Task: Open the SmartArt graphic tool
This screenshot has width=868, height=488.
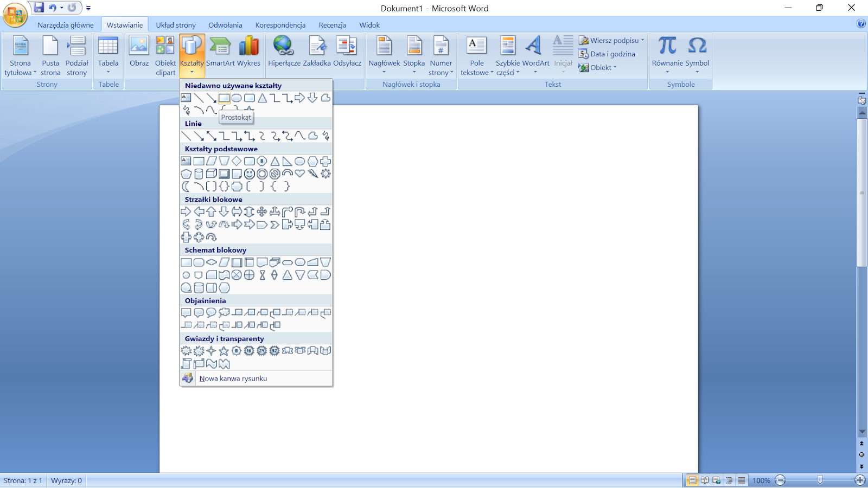Action: click(220, 53)
